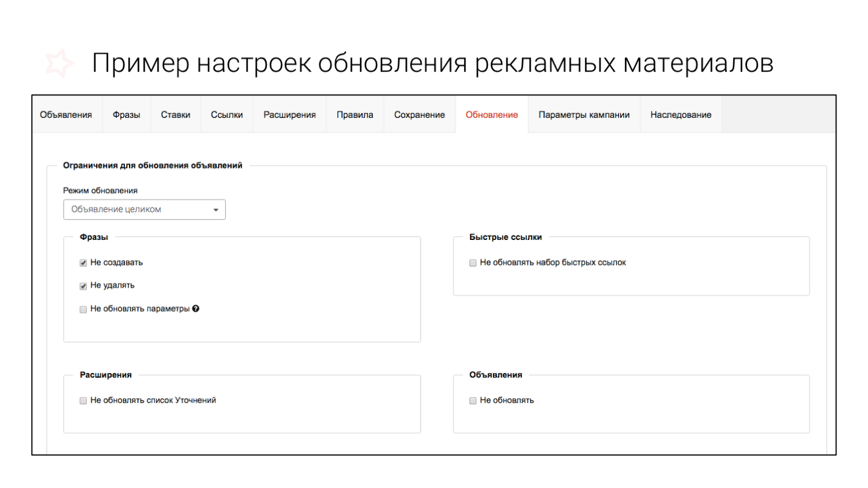Open the Режим обновления dropdown
Image resolution: width=868 pixels, height=488 pixels.
coord(144,209)
